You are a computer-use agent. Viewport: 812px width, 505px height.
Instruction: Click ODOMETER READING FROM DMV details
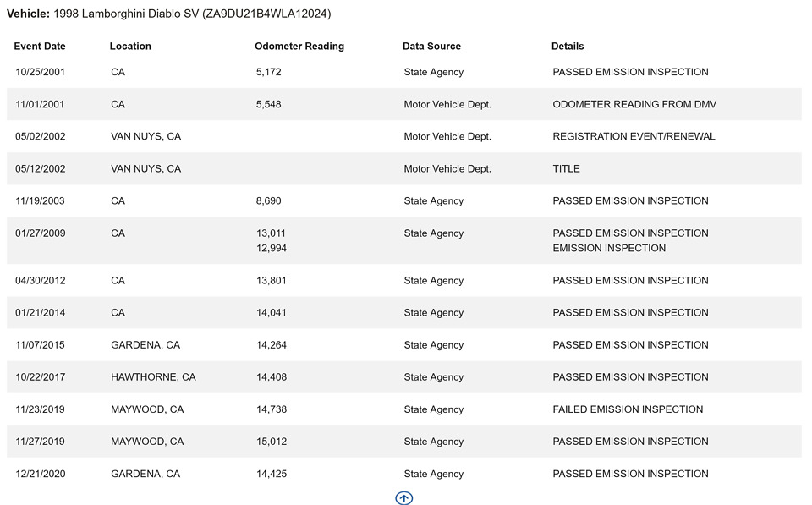tap(634, 105)
